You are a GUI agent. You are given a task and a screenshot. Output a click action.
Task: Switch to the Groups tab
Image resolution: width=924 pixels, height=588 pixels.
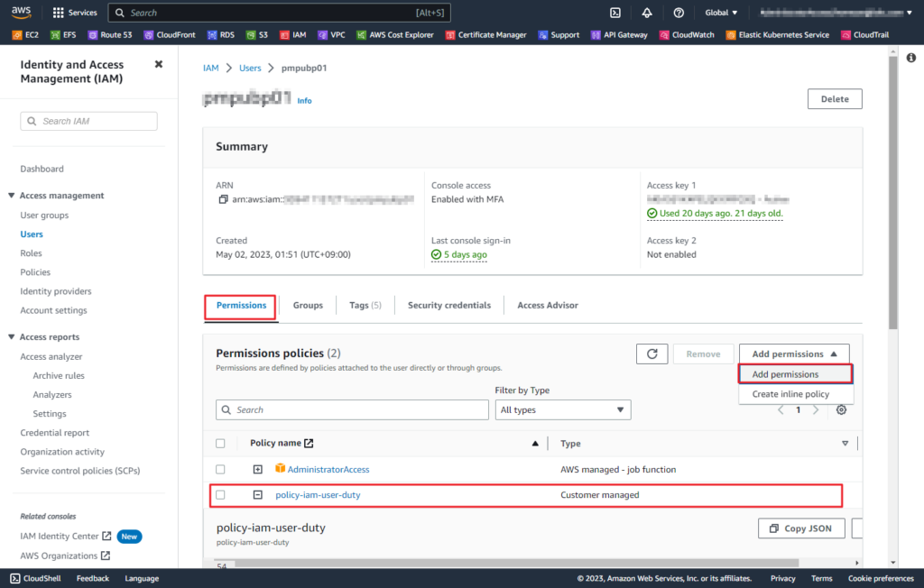308,305
